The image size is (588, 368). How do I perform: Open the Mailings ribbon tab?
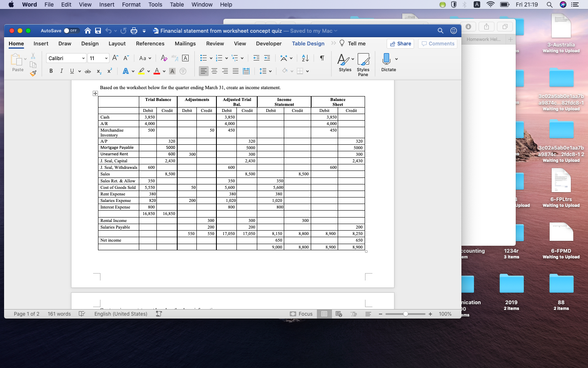tap(185, 43)
